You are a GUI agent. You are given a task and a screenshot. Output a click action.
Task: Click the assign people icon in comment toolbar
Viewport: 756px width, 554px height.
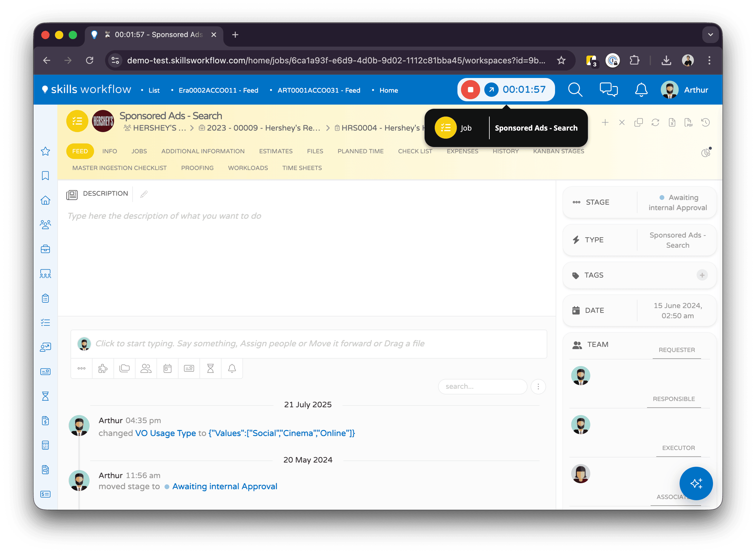(146, 368)
